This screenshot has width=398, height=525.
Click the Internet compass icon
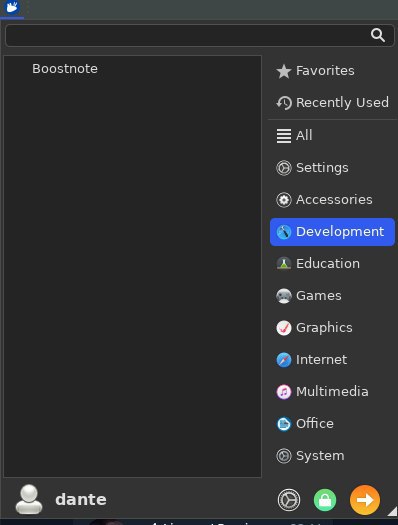pyautogui.click(x=284, y=360)
